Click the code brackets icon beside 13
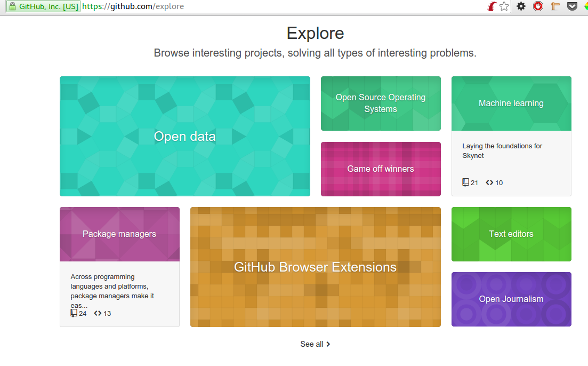Image resolution: width=588 pixels, height=366 pixels. (98, 313)
